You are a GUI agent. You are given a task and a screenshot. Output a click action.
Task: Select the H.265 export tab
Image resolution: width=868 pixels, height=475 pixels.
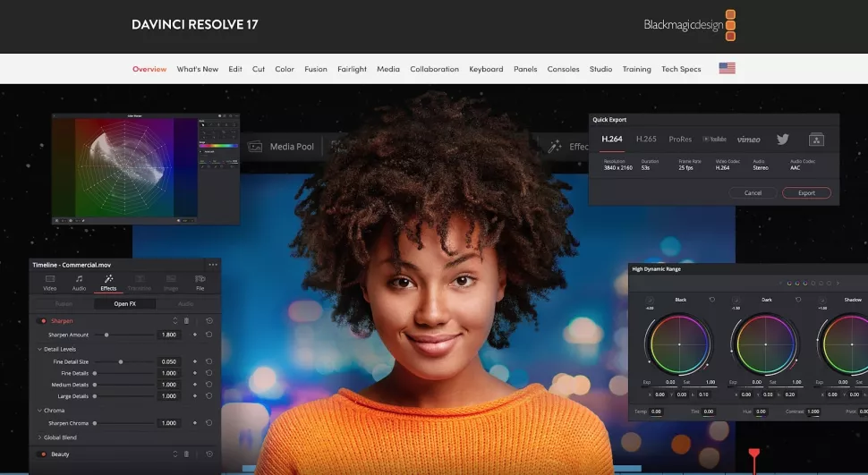pos(646,139)
